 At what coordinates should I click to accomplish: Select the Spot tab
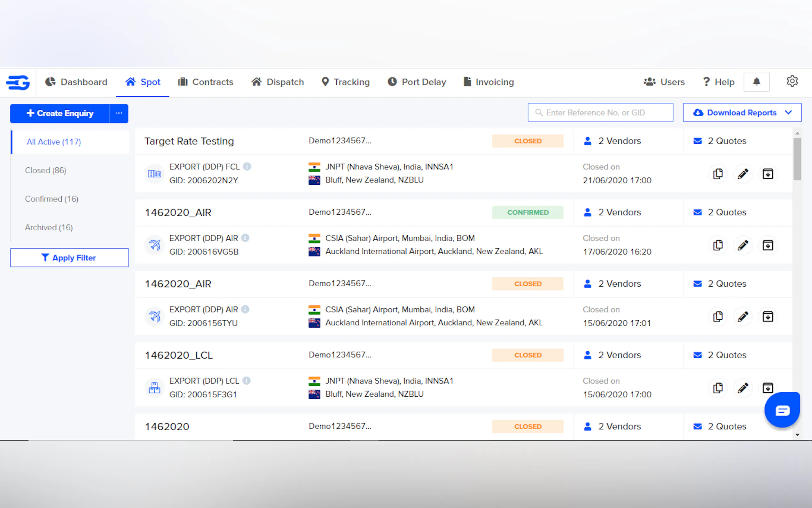click(143, 82)
